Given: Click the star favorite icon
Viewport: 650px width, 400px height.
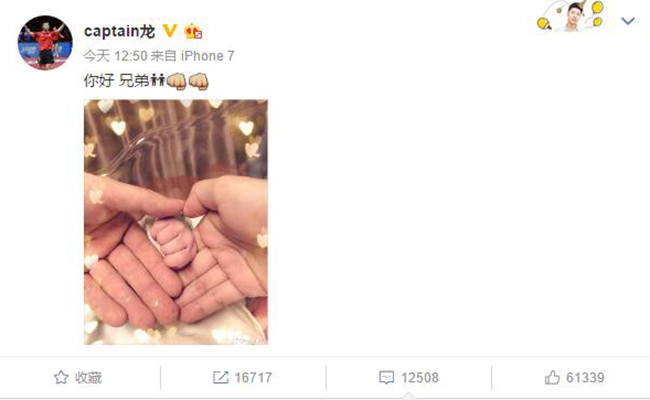Looking at the screenshot, I should pyautogui.click(x=61, y=377).
